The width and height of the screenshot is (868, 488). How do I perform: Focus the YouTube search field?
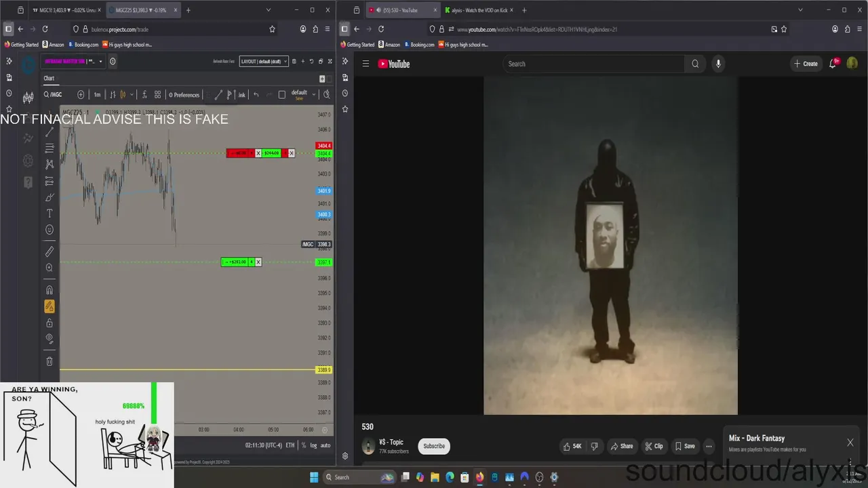pos(593,64)
